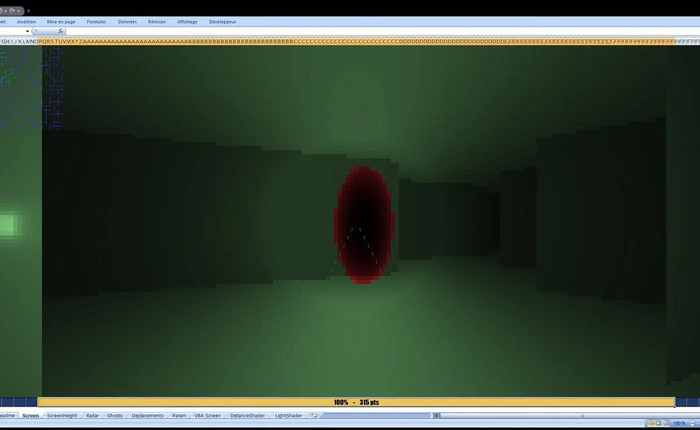Open the Param sheet tab
This screenshot has width=700, height=430.
coord(179,415)
